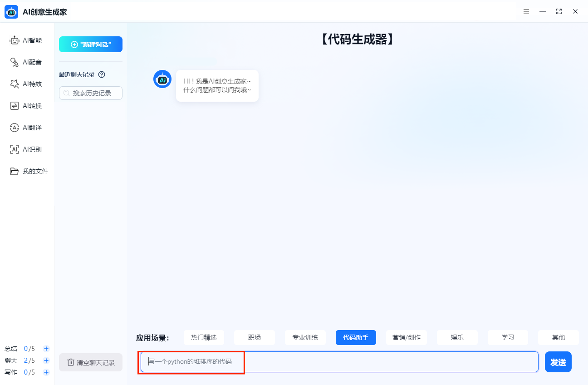Viewport: 588px width, 385px height.
Task: Open the AI转换 conversion section
Action: [x=26, y=106]
